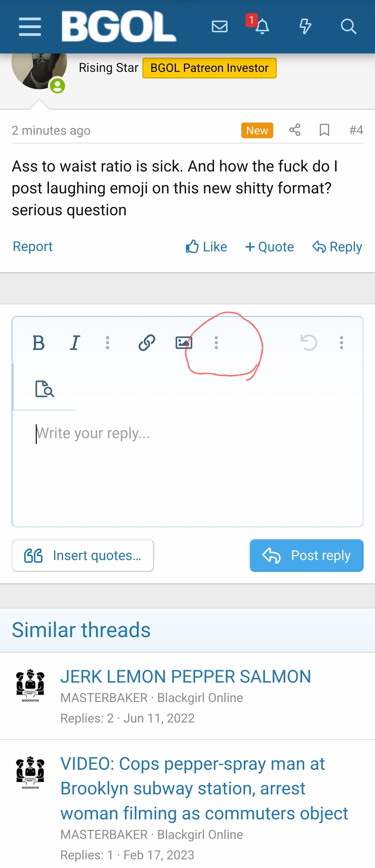375x868 pixels.
Task: Toggle italic formatting in reply editor
Action: coord(75,343)
